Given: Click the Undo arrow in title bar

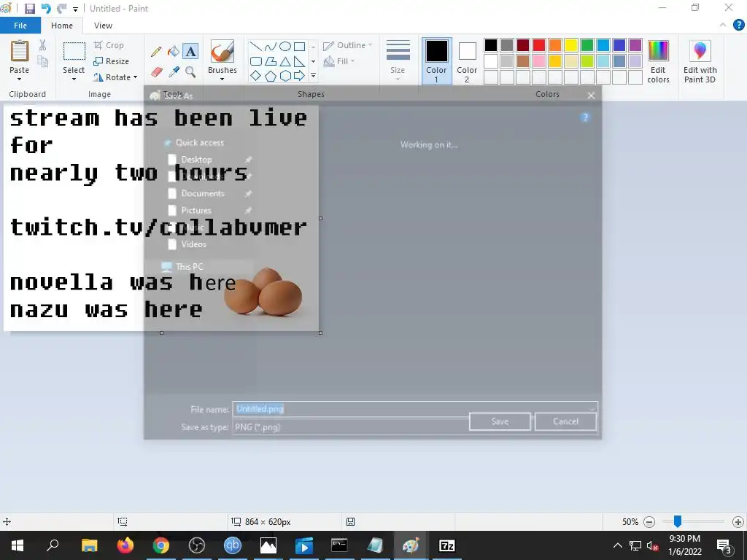Looking at the screenshot, I should coord(46,9).
